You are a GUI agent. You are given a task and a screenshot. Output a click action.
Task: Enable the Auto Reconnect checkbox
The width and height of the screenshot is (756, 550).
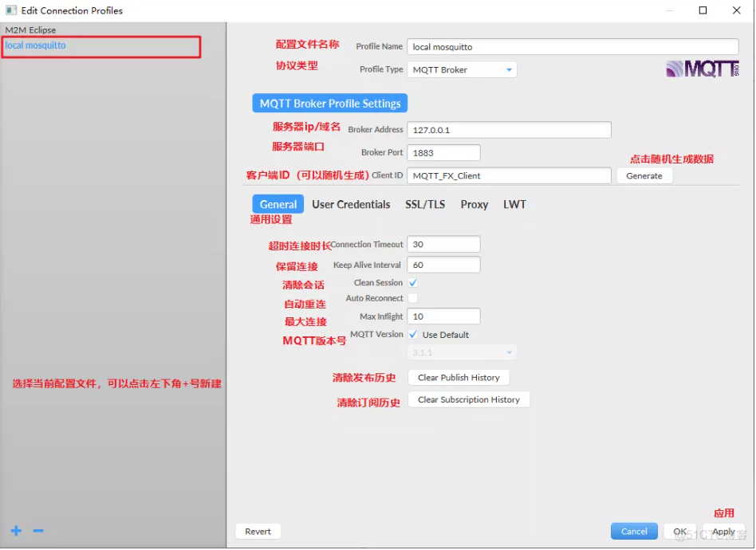click(x=413, y=298)
